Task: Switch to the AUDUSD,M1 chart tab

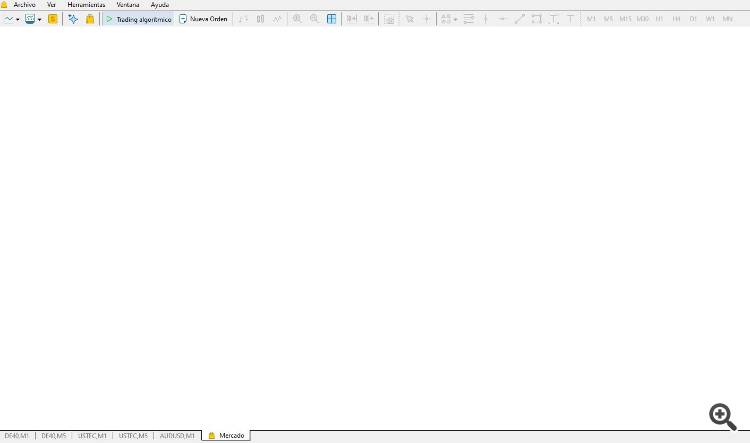Action: (x=177, y=436)
